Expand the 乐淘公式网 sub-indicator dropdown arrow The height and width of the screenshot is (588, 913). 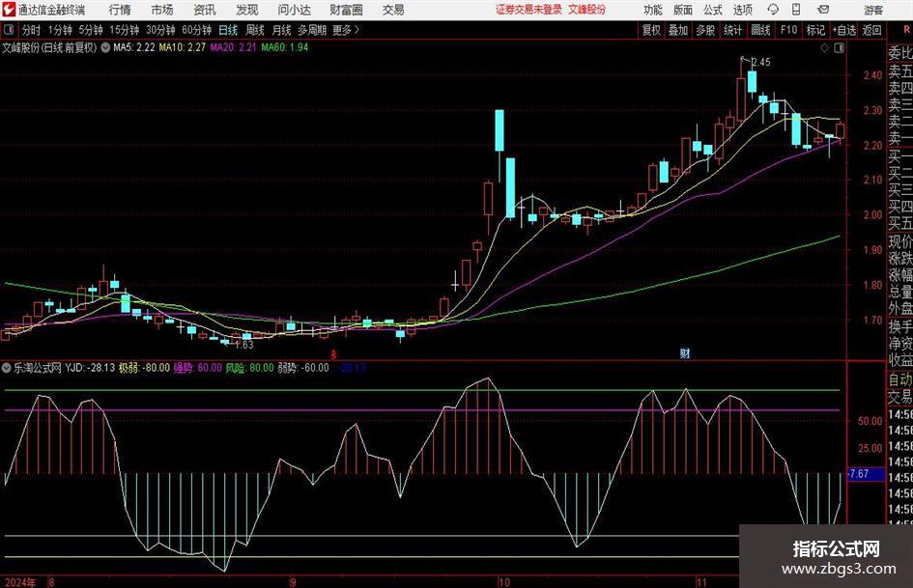(7, 368)
